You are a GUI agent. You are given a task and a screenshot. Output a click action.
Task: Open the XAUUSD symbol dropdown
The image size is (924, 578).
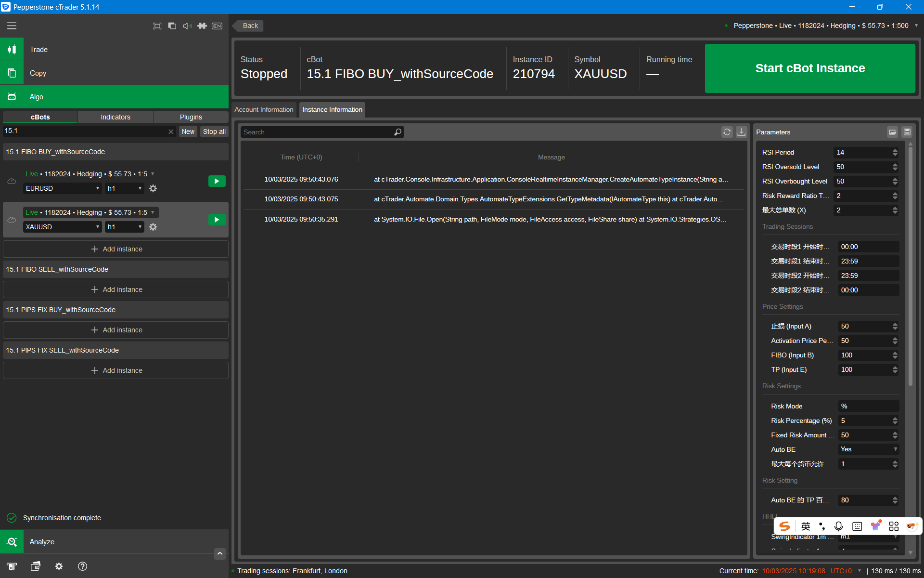point(63,227)
